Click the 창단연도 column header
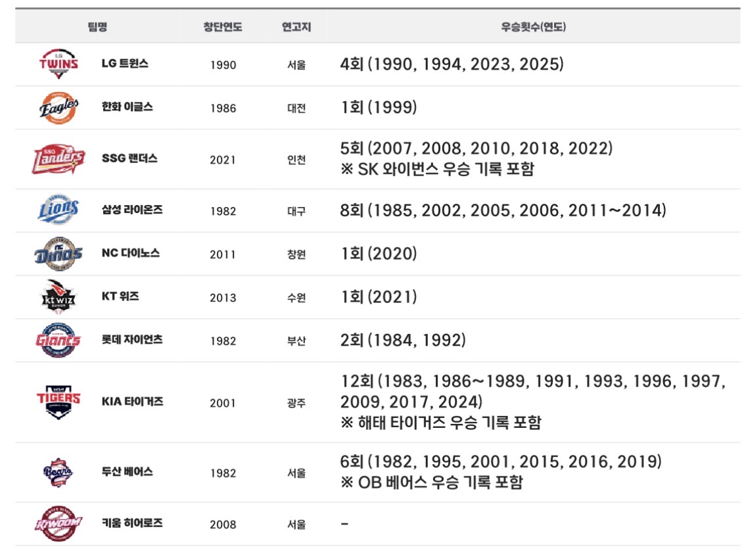The image size is (744, 560). click(x=223, y=26)
